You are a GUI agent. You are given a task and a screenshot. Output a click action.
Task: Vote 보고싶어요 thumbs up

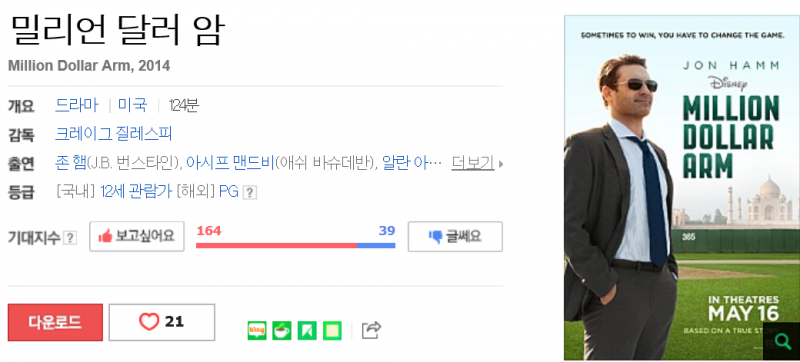coord(137,236)
